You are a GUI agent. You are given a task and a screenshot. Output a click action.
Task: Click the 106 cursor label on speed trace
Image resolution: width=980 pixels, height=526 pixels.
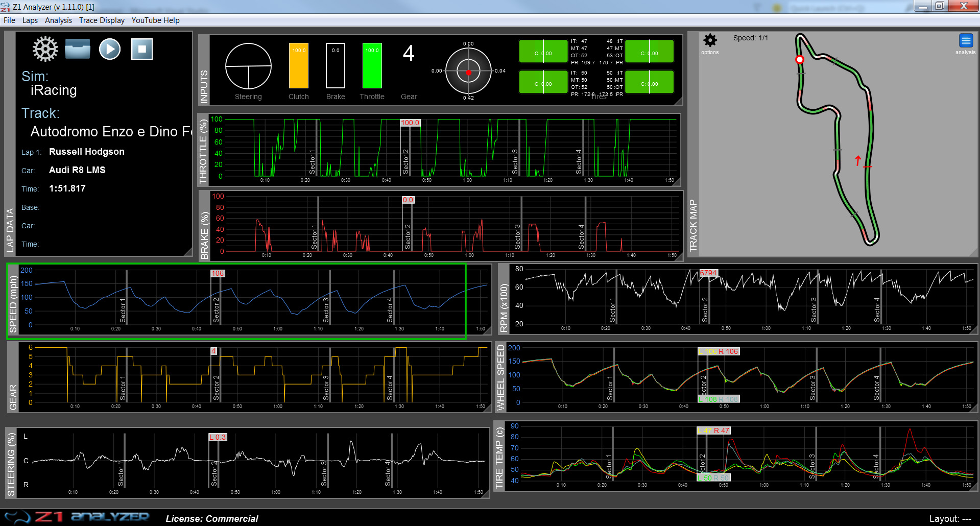coord(218,273)
